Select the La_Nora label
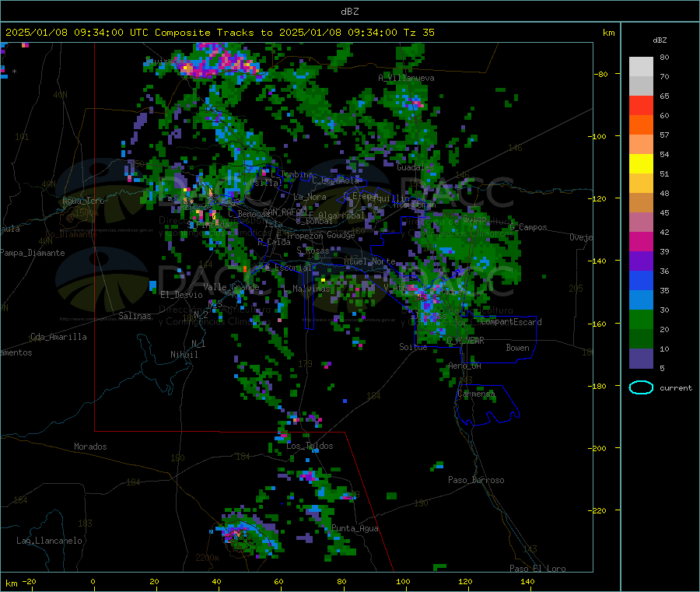 [x=310, y=198]
